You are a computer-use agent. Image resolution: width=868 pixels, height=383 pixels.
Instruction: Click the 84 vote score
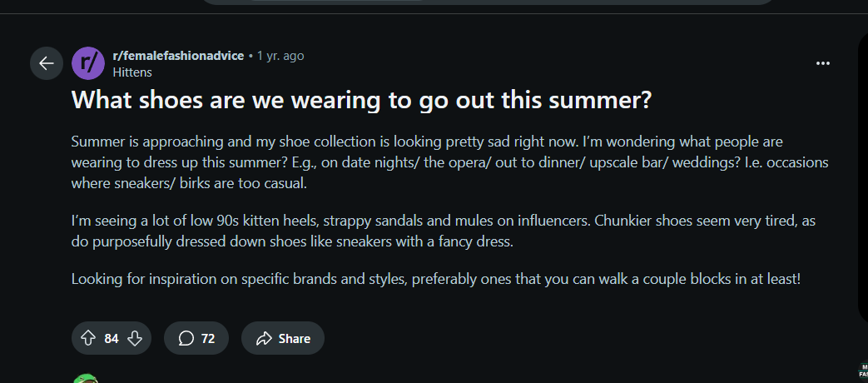[112, 338]
